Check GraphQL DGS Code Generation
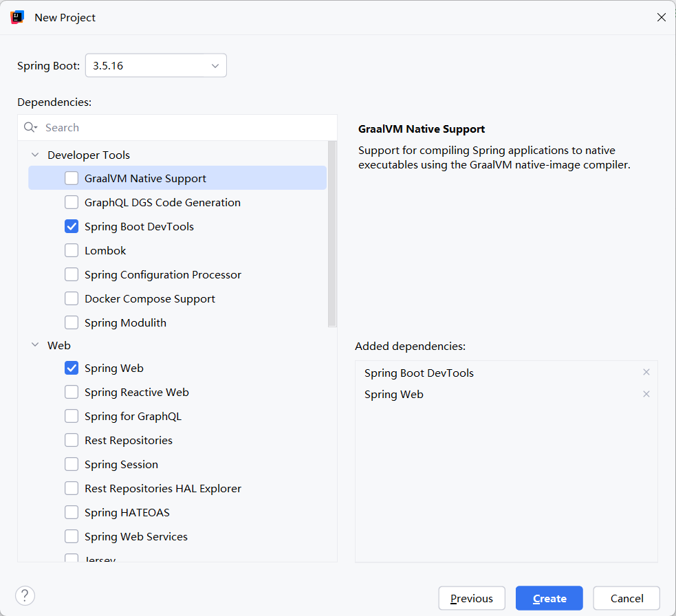 [72, 202]
